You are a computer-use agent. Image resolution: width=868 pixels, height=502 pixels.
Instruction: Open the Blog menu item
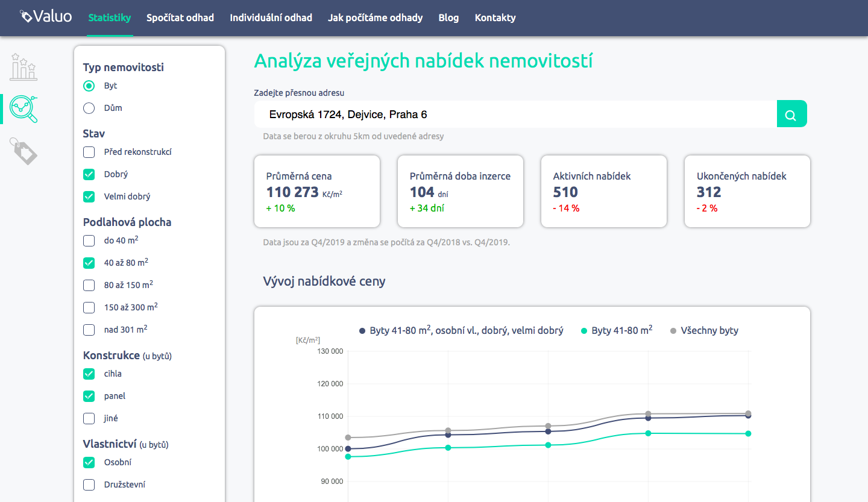[x=449, y=17]
